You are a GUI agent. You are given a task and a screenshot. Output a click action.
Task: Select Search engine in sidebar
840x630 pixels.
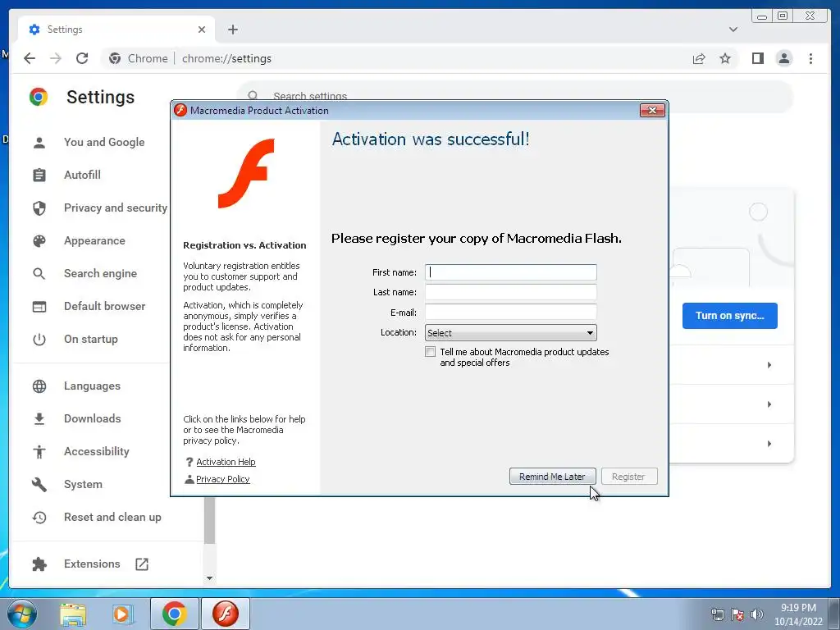(100, 273)
